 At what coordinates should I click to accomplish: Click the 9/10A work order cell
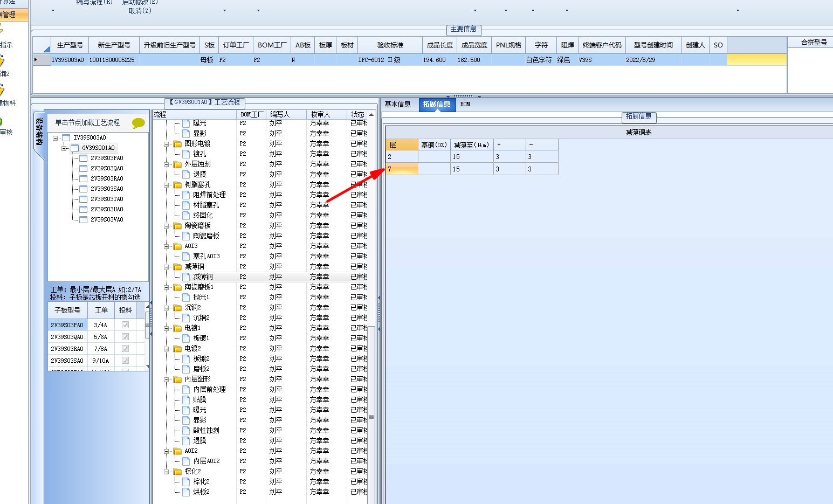(101, 361)
